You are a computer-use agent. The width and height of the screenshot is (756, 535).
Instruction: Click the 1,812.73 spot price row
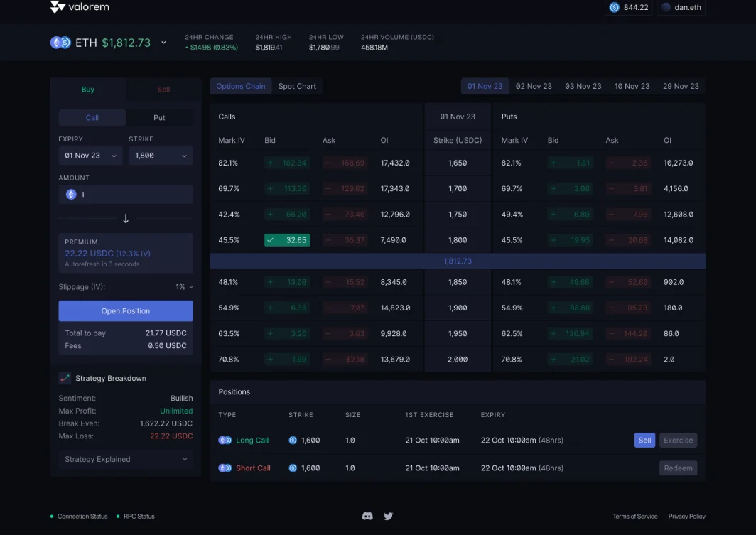point(458,261)
